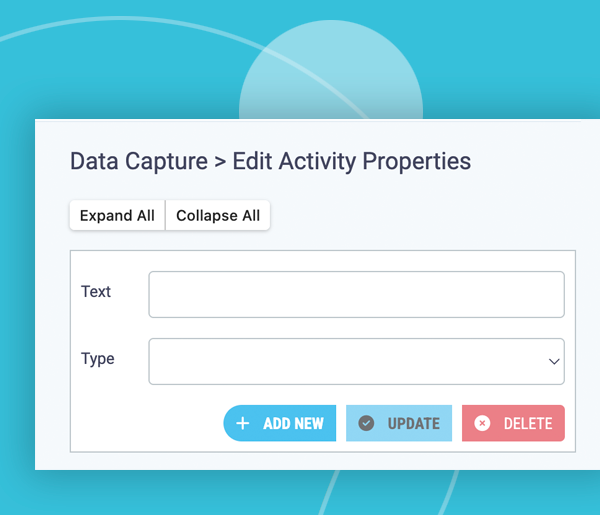Click the translucent circle in background

tap(331, 71)
